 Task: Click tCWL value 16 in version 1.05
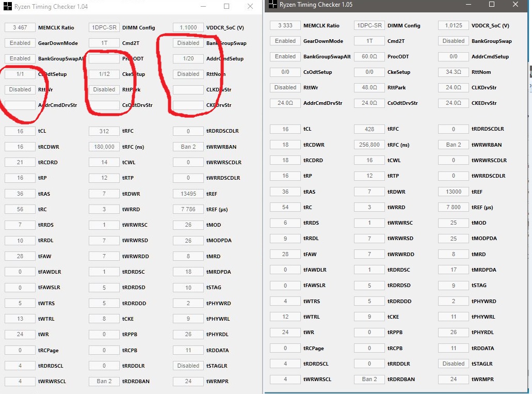[x=369, y=160]
